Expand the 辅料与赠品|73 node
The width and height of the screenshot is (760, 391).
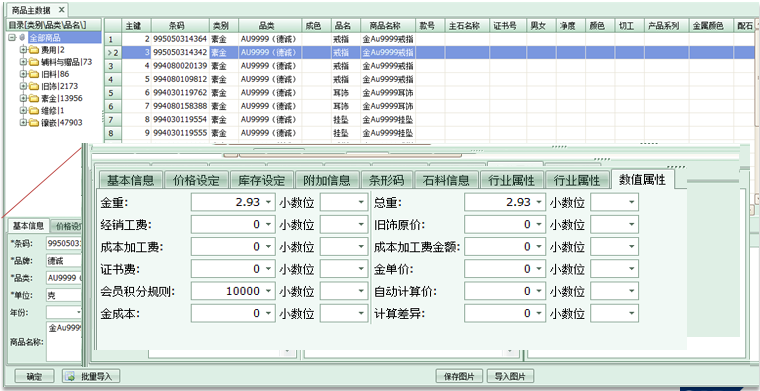[23, 62]
